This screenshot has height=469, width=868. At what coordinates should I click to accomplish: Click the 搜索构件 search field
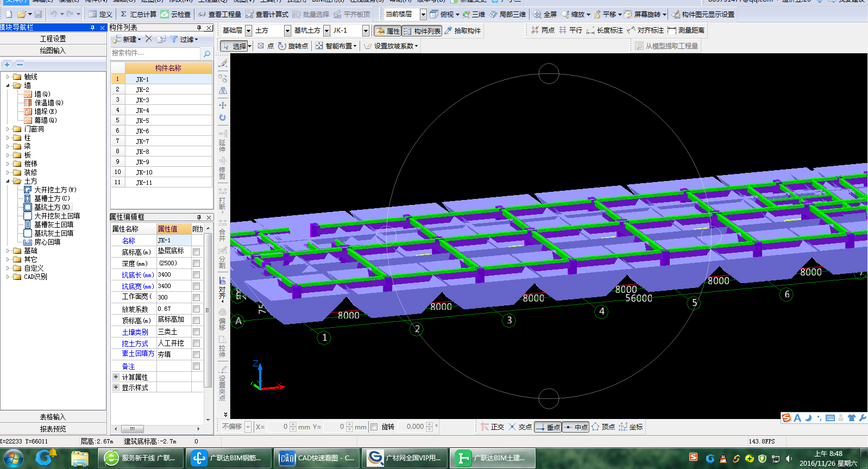pos(156,53)
